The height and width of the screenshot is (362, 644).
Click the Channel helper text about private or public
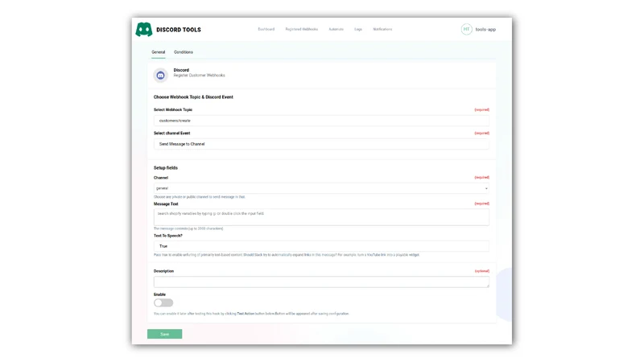(x=199, y=197)
